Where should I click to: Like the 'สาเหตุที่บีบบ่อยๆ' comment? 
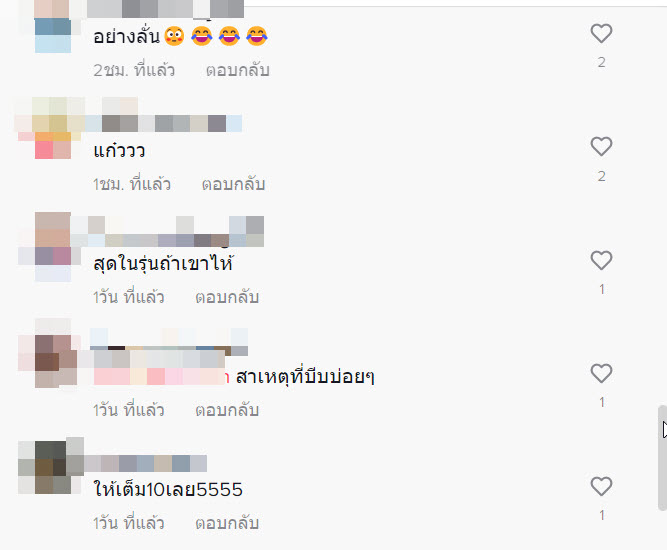point(601,373)
